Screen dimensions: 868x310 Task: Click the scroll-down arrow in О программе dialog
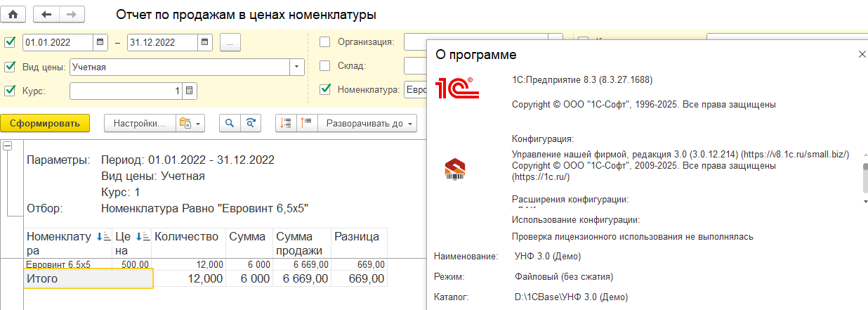(864, 202)
